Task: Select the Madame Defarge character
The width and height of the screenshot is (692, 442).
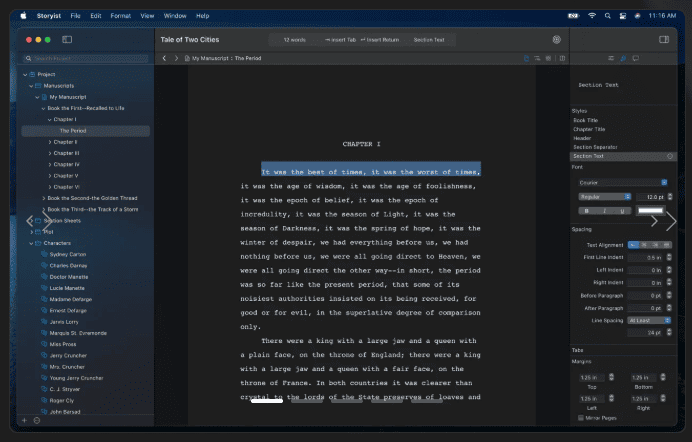Action: coord(71,300)
